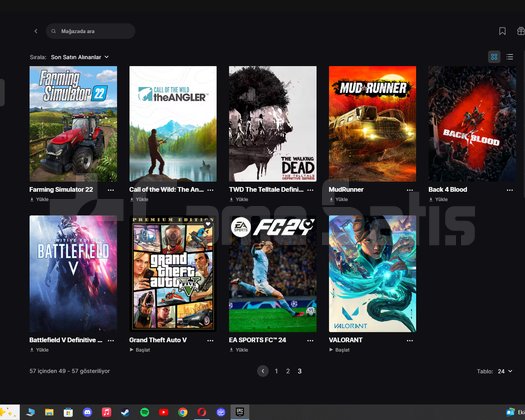Viewport: 525px width, 420px height.
Task: Click Yükle under Farming Simulator 22
Action: (x=39, y=199)
